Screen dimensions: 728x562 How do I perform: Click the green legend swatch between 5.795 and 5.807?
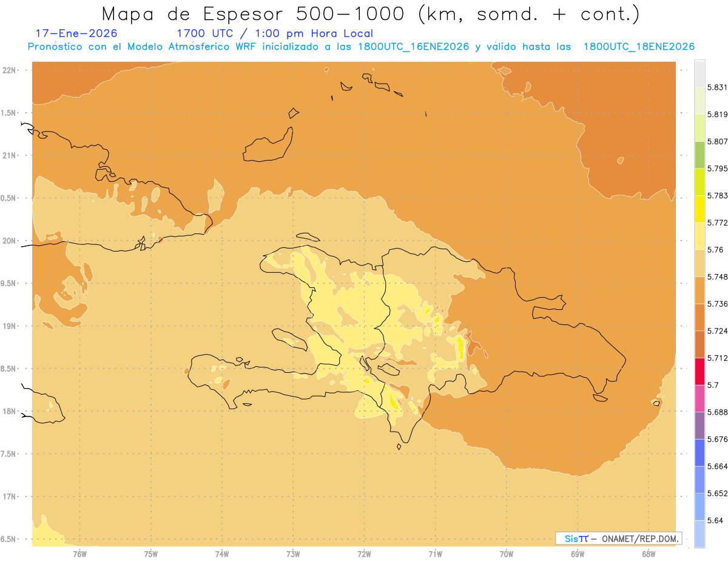click(x=699, y=155)
